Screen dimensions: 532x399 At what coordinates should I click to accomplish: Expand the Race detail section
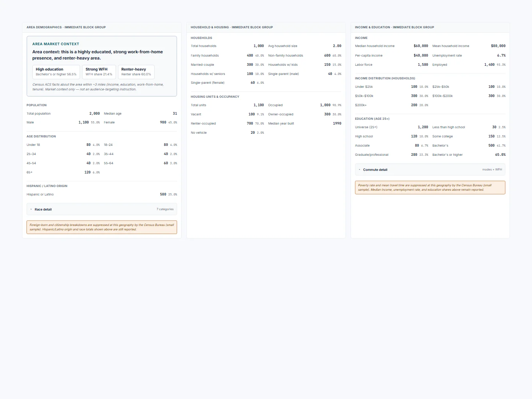(102, 209)
